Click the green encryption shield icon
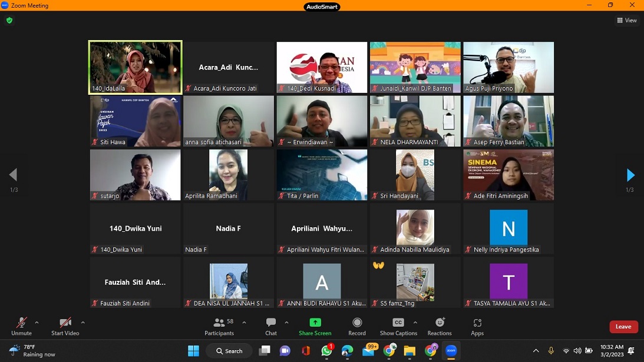This screenshot has height=362, width=644. click(9, 21)
